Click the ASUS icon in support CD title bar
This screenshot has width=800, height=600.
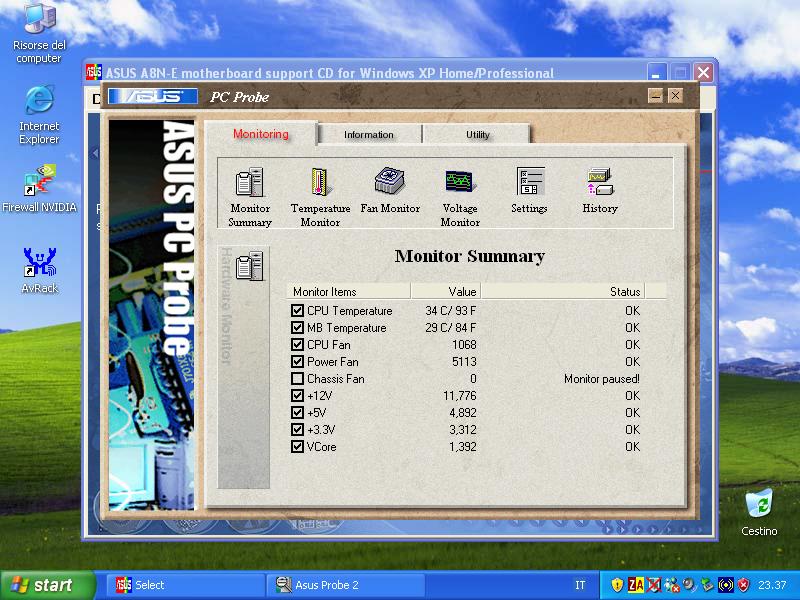click(x=94, y=72)
